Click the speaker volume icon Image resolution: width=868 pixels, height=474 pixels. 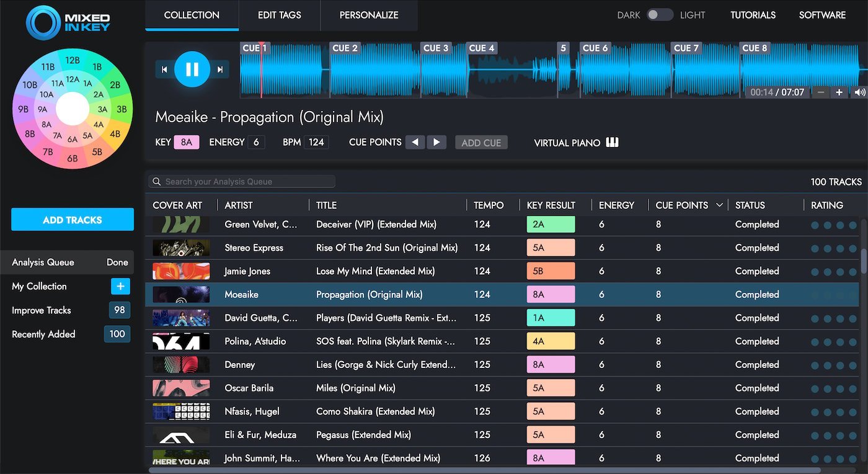[x=859, y=92]
